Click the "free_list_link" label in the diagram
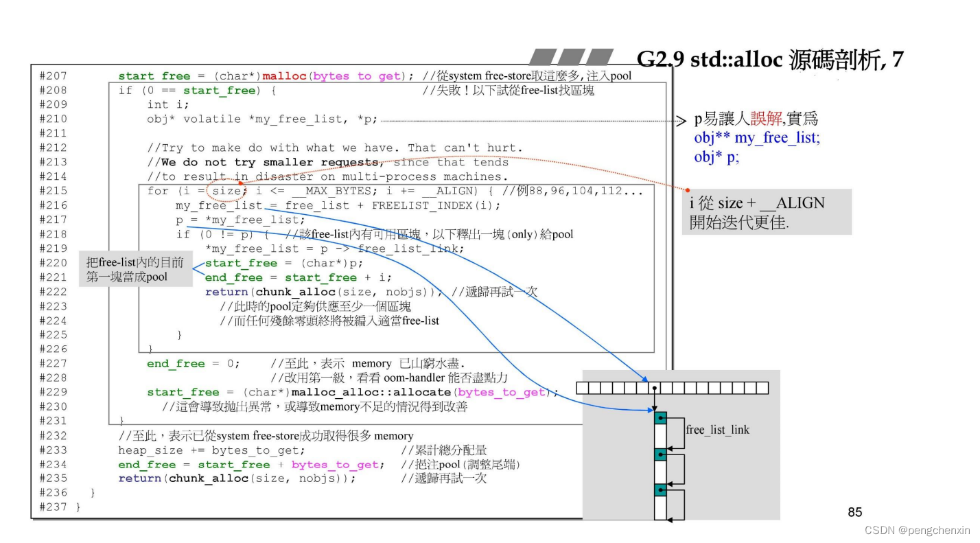The width and height of the screenshot is (980, 543). [718, 430]
